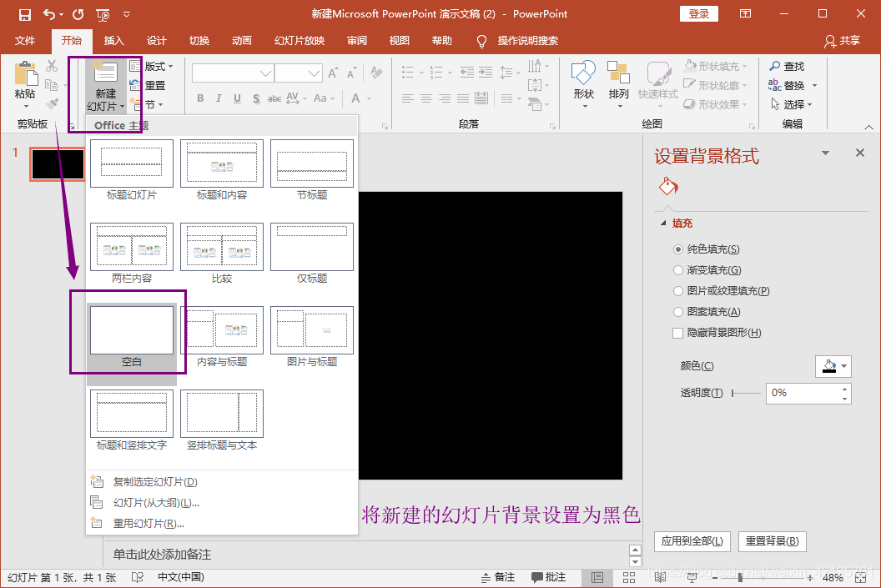Reset the slide with 重置
This screenshot has height=588, width=881.
click(x=148, y=85)
